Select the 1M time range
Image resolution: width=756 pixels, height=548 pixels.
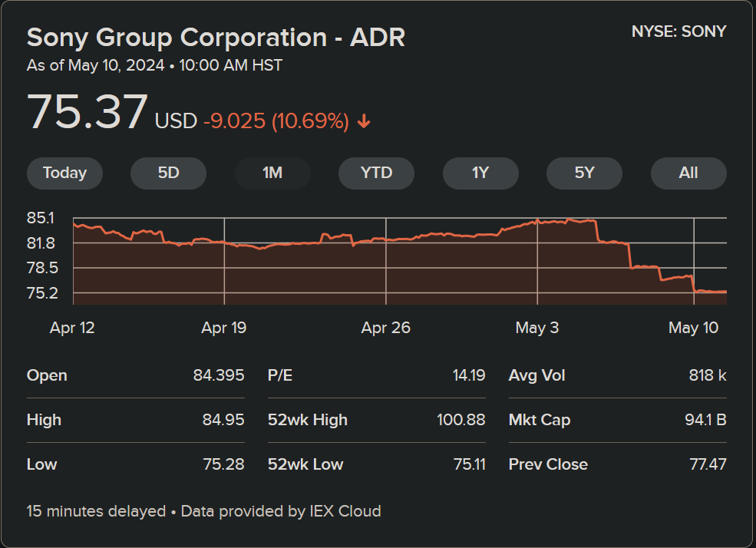272,173
